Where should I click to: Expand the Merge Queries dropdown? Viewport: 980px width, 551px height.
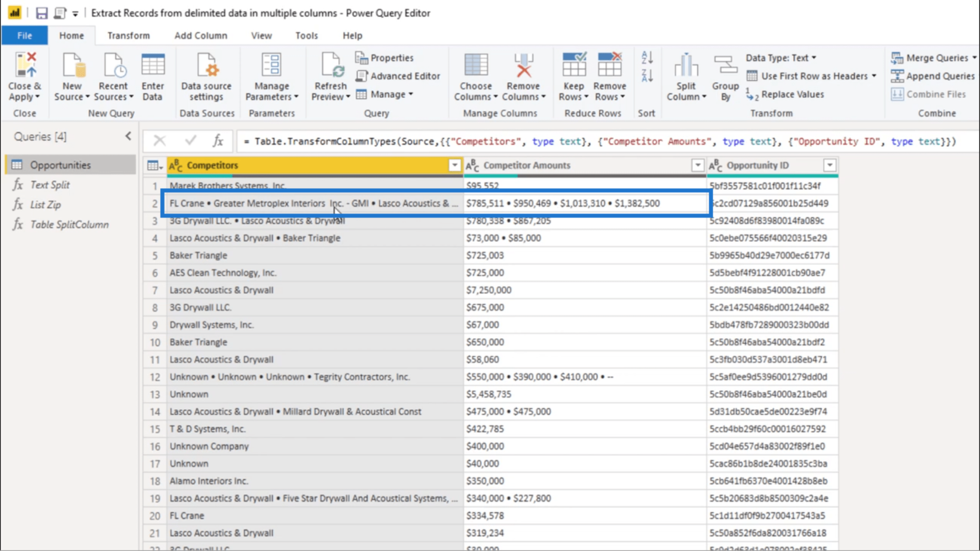click(x=974, y=58)
